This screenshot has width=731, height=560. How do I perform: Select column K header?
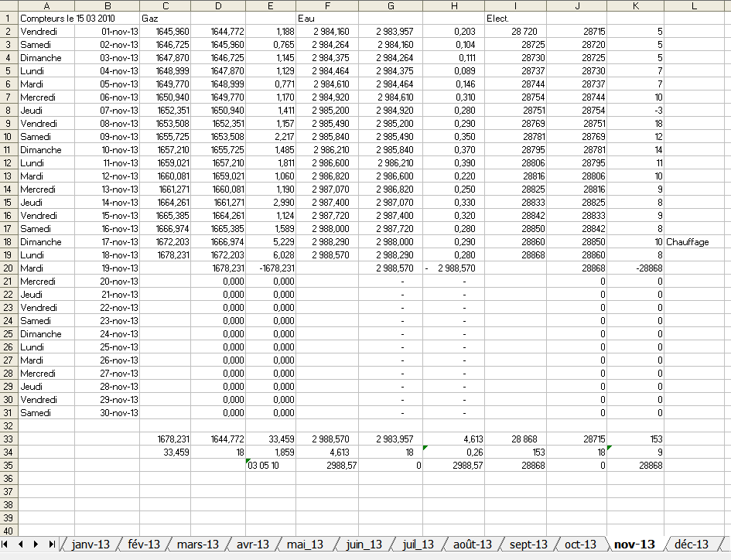[x=635, y=5]
